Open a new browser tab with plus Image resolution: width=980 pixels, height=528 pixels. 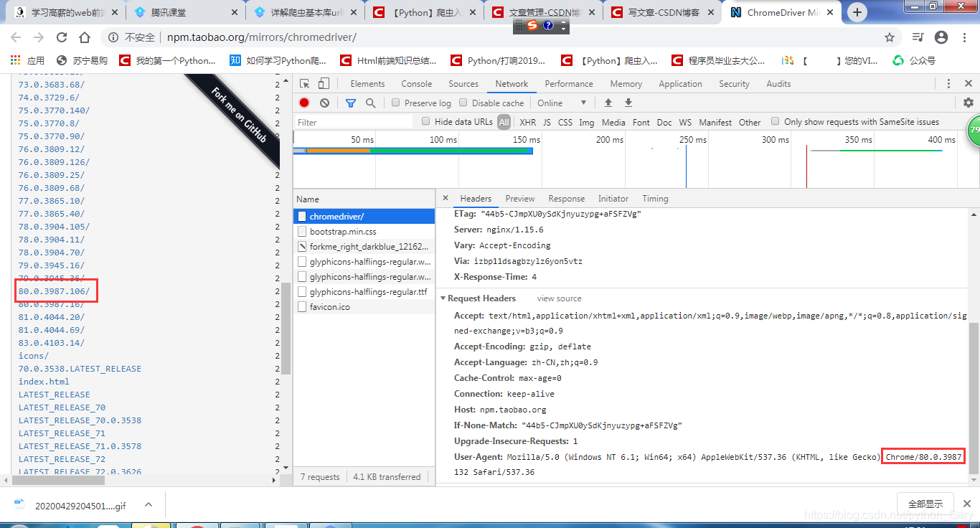(x=857, y=12)
